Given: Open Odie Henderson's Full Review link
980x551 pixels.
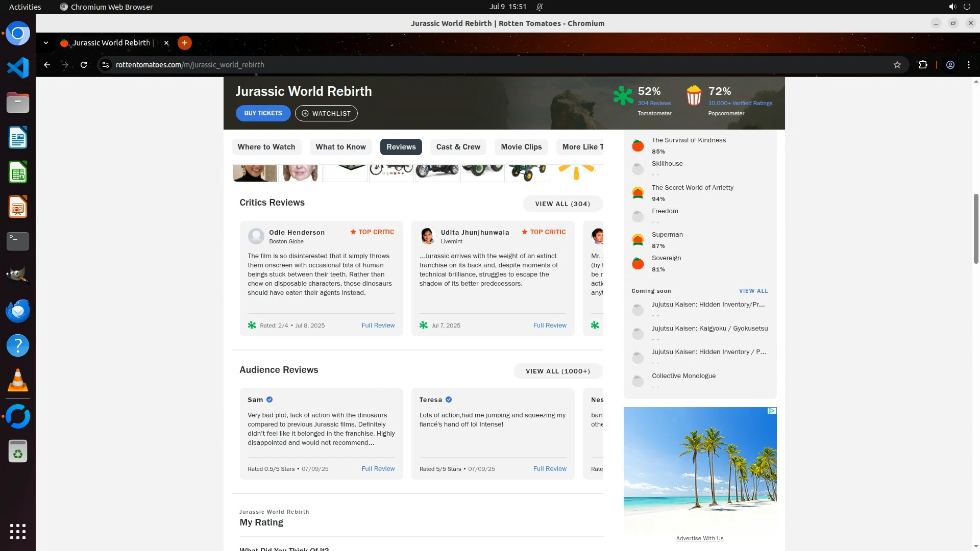Looking at the screenshot, I should click(x=378, y=325).
